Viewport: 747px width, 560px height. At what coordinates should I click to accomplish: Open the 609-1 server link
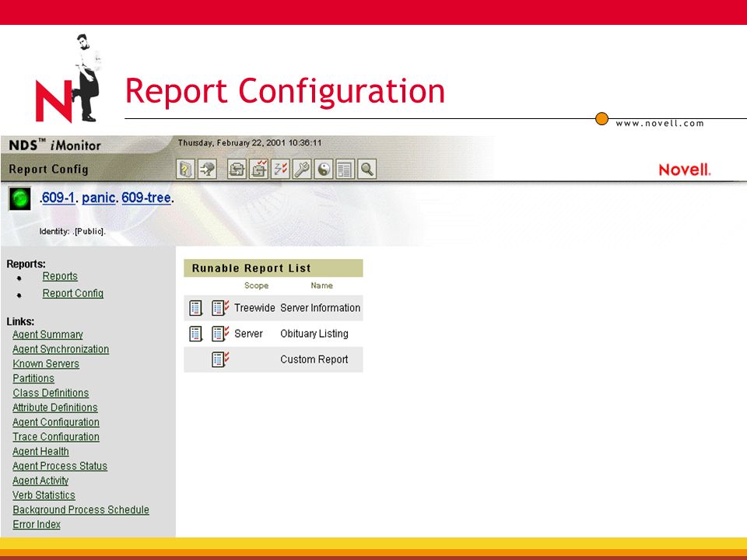coord(58,198)
